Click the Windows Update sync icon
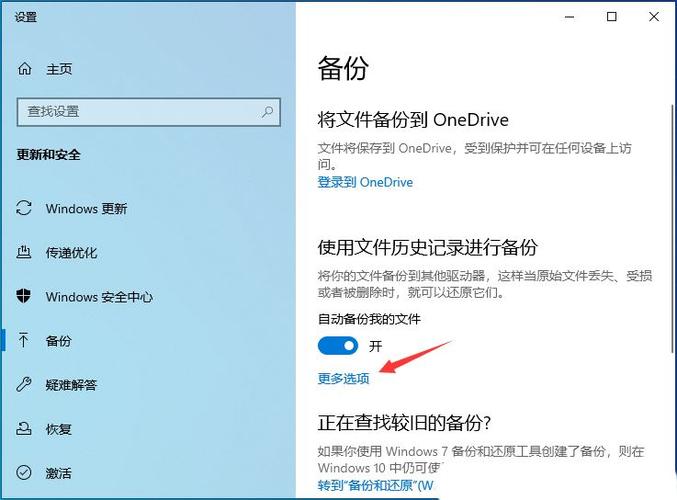The width and height of the screenshot is (677, 500). tap(24, 208)
